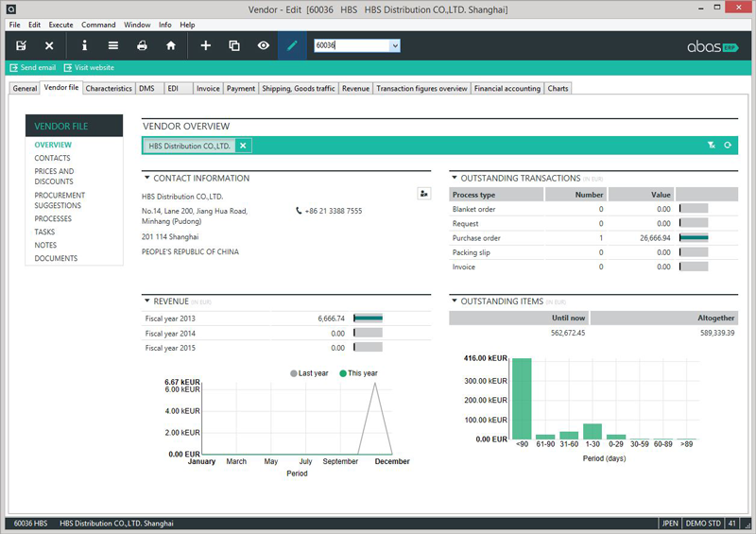The height and width of the screenshot is (534, 756).
Task: Click the printer icon in the toolbar
Action: click(x=142, y=45)
